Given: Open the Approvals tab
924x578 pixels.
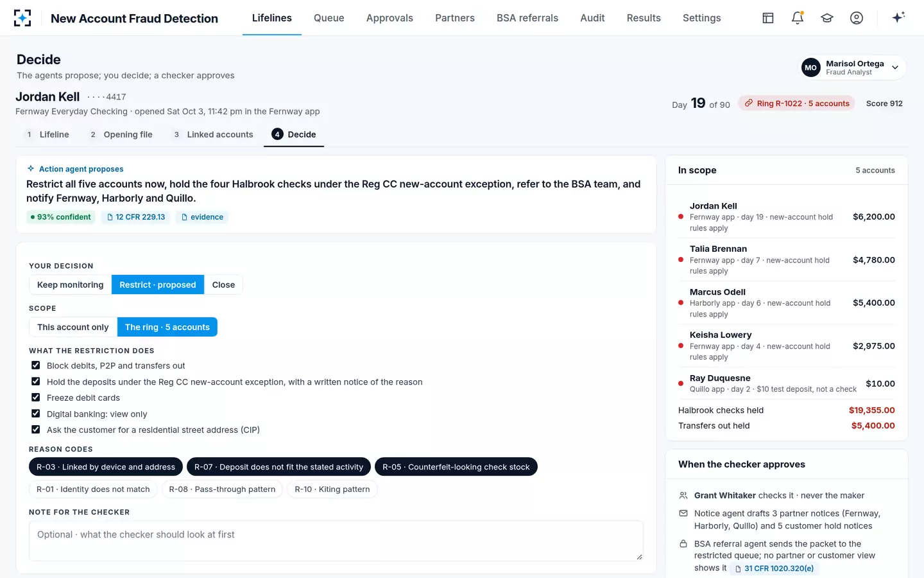Looking at the screenshot, I should coord(389,18).
